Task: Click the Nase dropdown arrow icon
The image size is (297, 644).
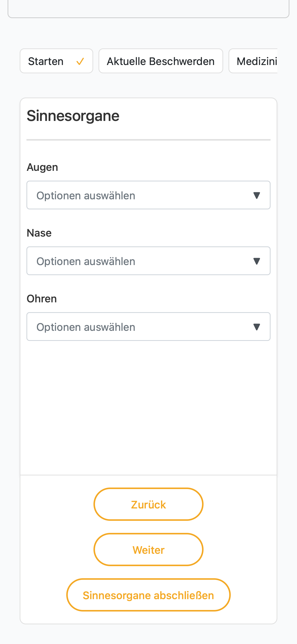Action: coord(256,261)
